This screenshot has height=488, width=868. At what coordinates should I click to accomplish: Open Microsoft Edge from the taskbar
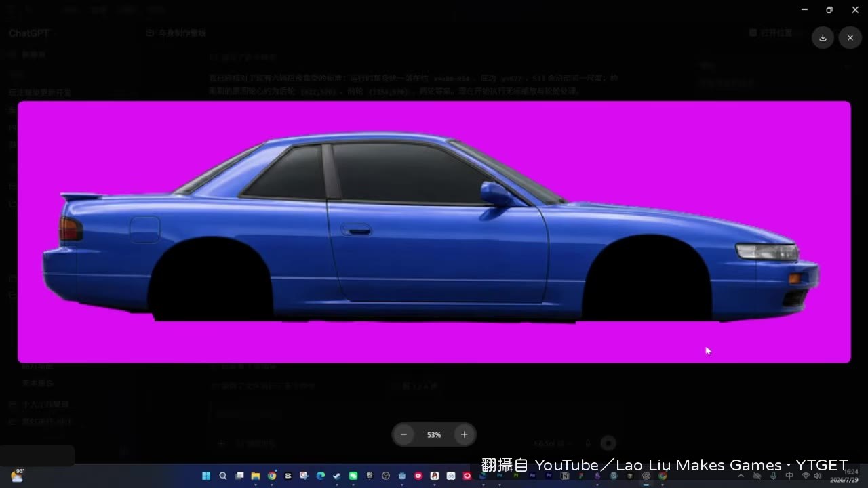pyautogui.click(x=321, y=476)
